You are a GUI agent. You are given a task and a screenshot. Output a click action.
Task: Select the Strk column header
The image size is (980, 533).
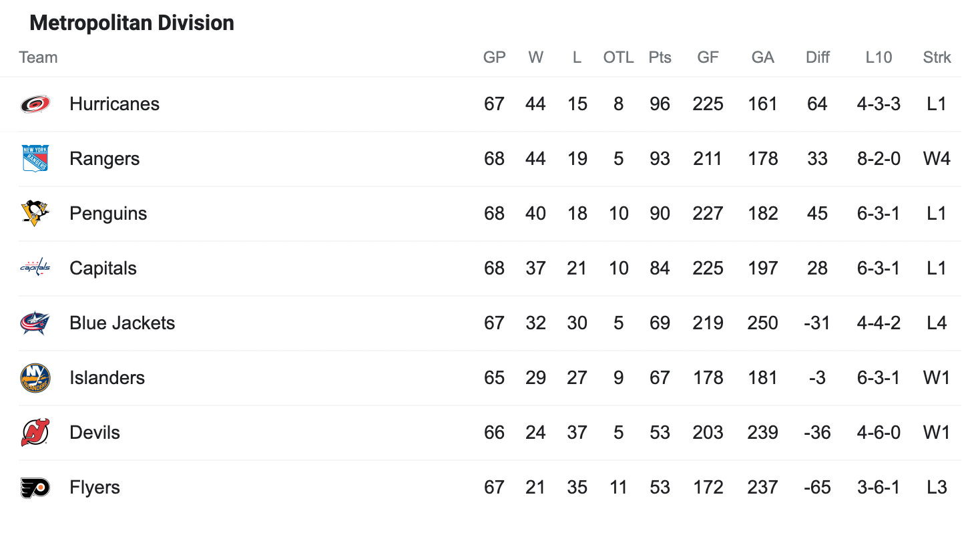[x=937, y=57]
